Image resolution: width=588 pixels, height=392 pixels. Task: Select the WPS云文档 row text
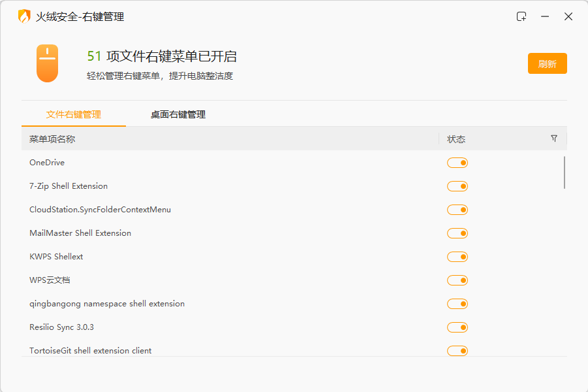point(50,280)
